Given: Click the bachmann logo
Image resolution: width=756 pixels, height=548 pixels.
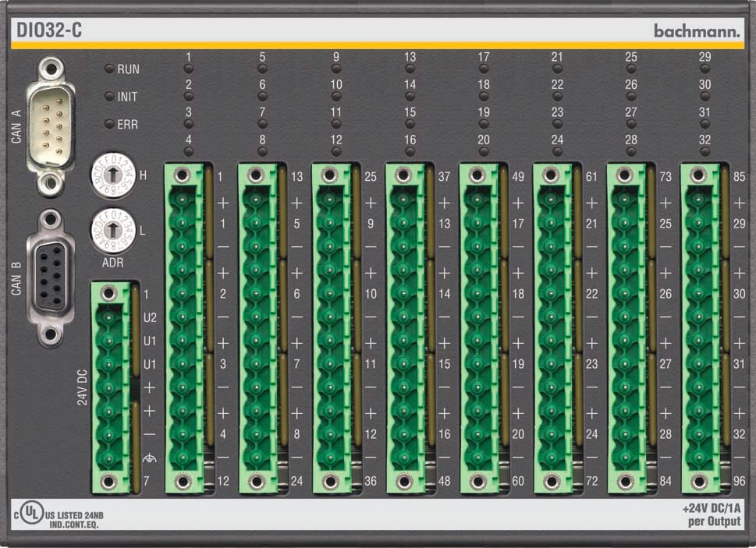Looking at the screenshot, I should (697, 31).
